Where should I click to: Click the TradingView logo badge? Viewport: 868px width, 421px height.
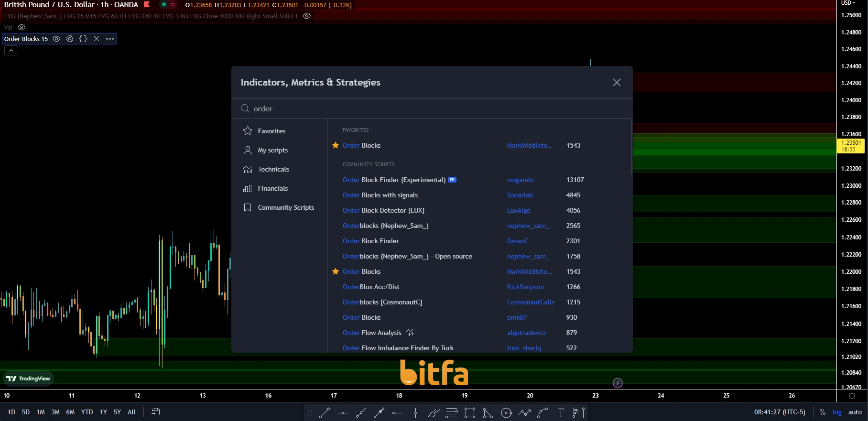28,378
